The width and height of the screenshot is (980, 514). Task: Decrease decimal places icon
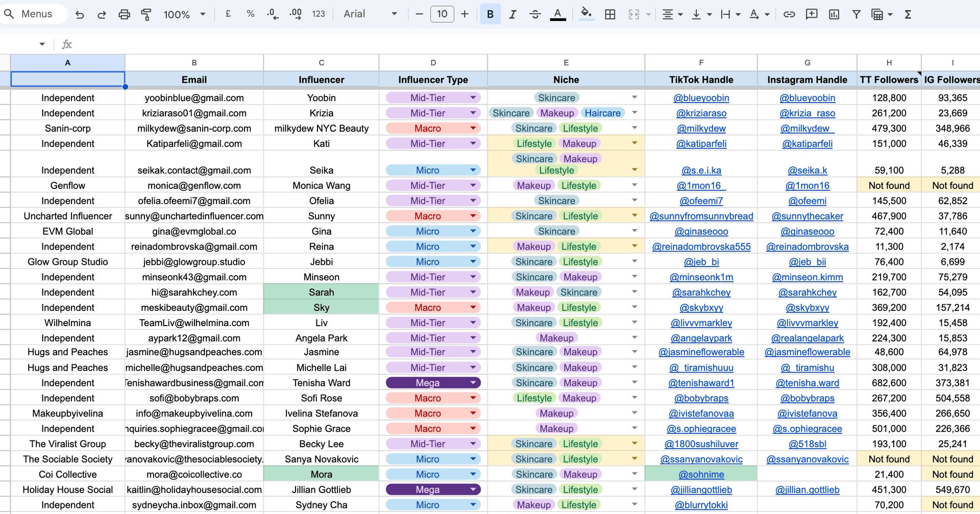[273, 14]
